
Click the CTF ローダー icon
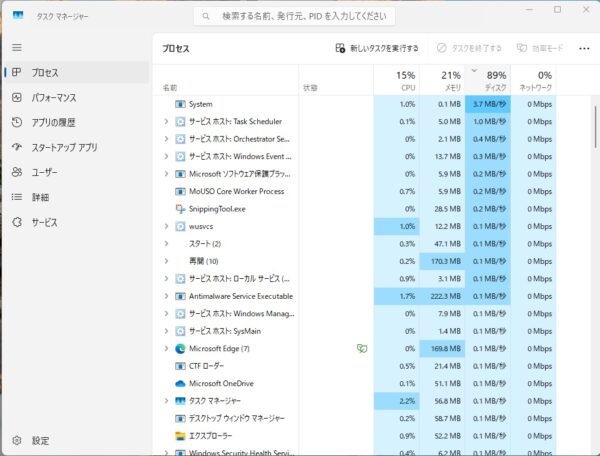click(180, 366)
